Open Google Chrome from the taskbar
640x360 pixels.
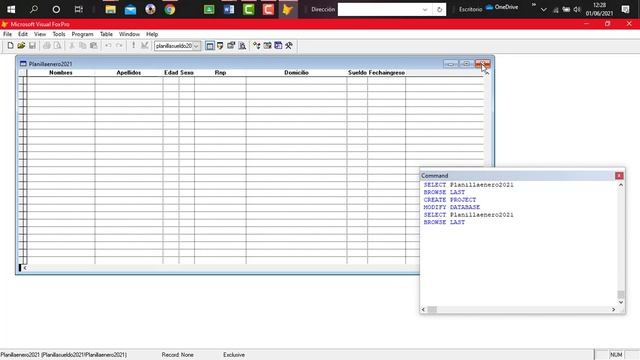[170, 9]
